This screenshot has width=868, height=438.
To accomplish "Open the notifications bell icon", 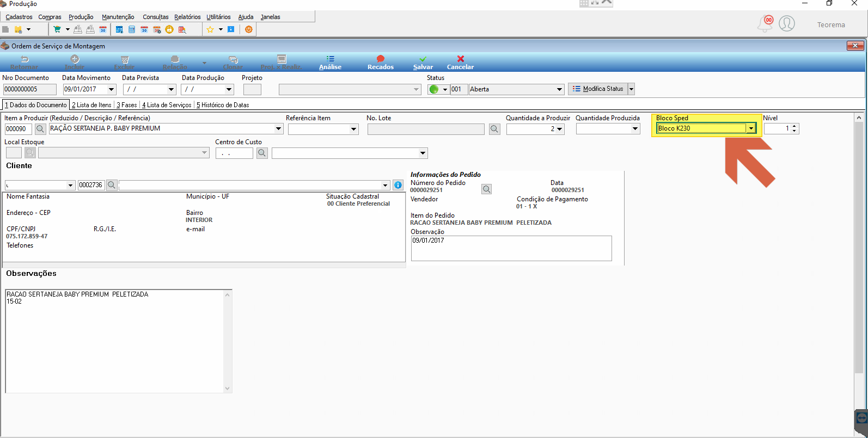I will point(765,23).
